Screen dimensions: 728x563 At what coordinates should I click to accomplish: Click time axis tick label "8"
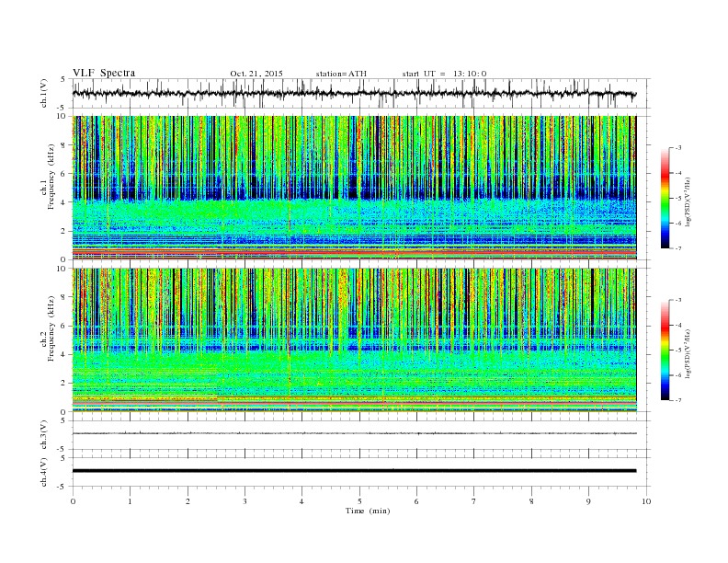click(531, 501)
